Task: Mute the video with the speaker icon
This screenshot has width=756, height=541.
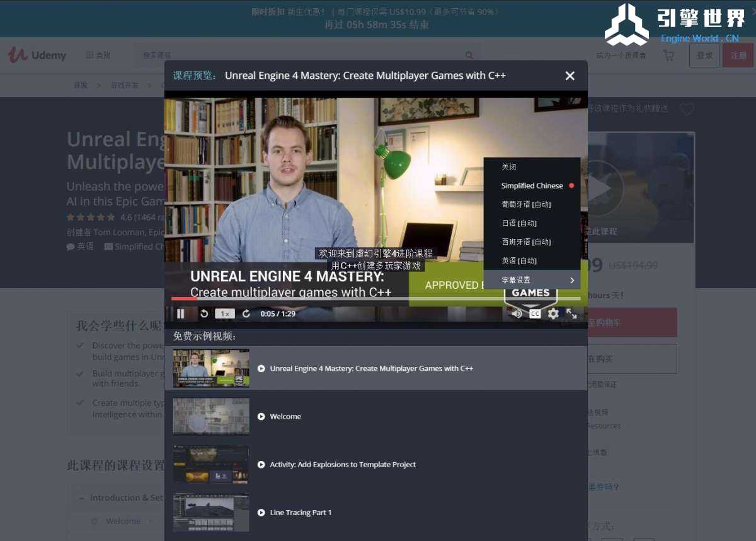Action: pos(517,313)
